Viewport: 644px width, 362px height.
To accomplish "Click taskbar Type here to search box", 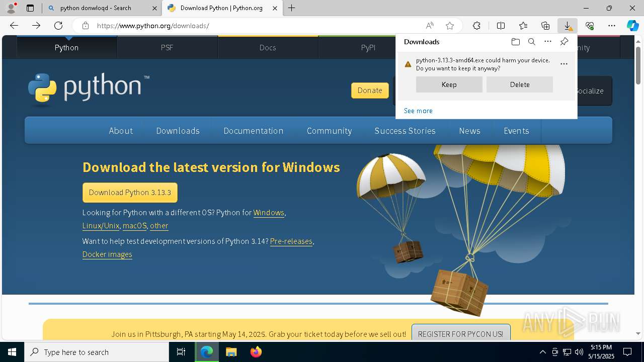I will click(x=97, y=352).
